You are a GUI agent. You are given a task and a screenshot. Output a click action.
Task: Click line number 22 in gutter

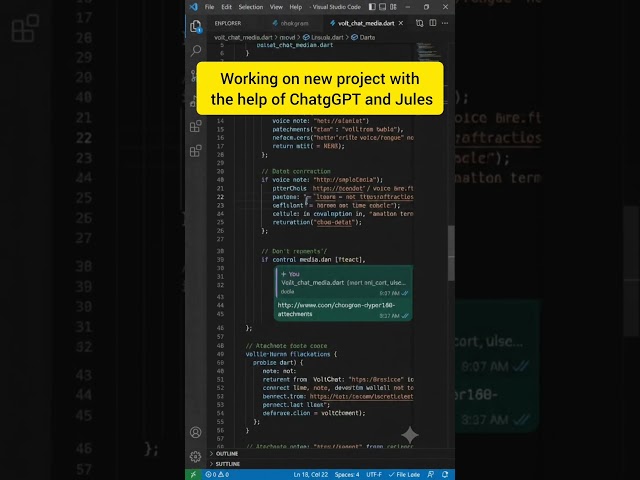pos(220,197)
